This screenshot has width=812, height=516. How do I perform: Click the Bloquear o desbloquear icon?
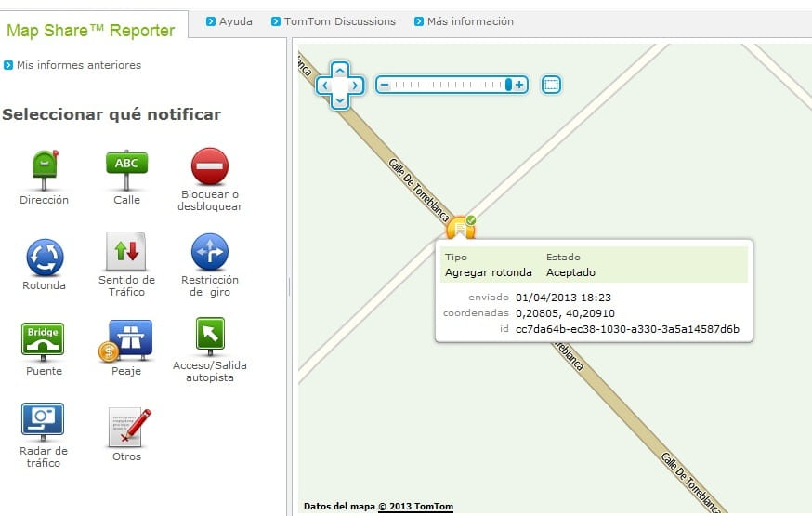click(x=209, y=166)
